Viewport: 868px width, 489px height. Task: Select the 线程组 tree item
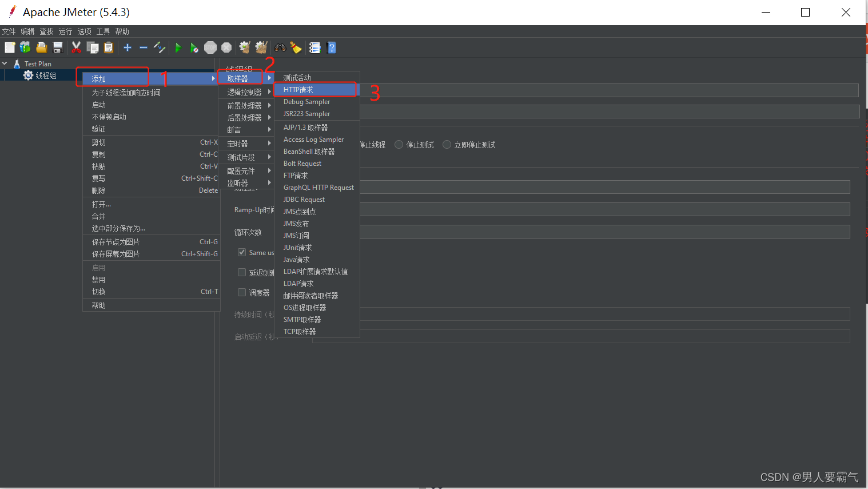pos(46,75)
